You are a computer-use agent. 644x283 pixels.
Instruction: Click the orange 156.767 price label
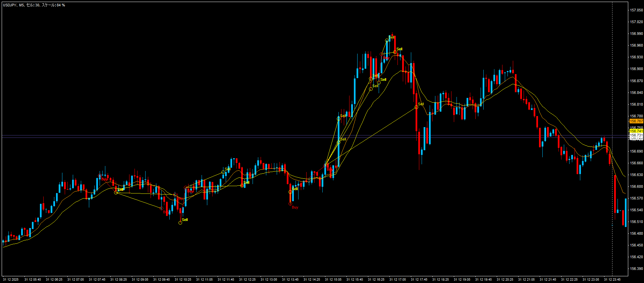click(x=636, y=121)
